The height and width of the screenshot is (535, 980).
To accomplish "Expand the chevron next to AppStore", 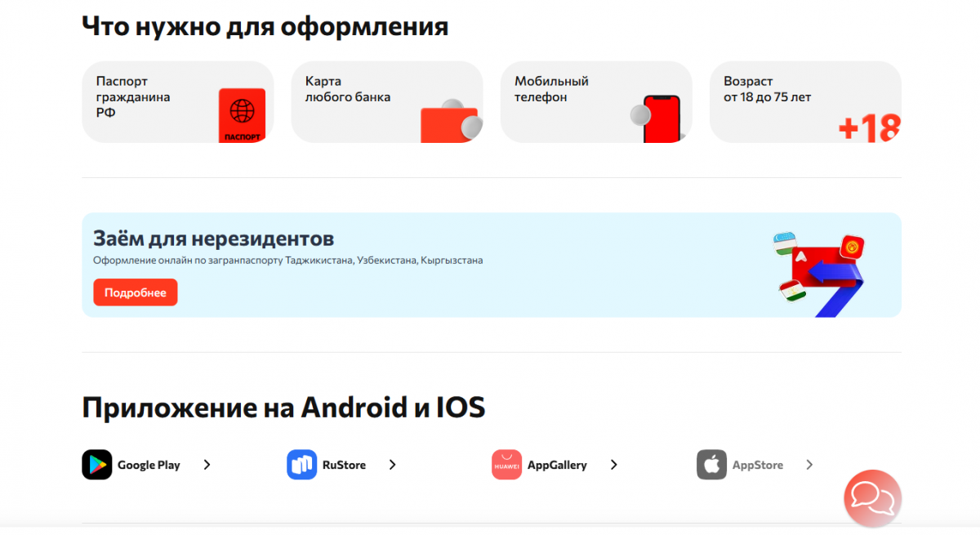I will (x=810, y=465).
